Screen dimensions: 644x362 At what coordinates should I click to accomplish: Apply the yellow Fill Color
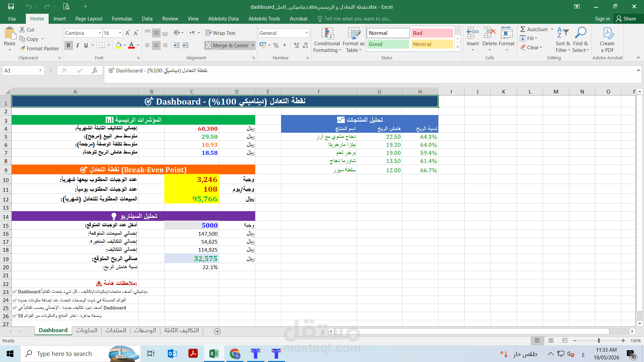(119, 45)
